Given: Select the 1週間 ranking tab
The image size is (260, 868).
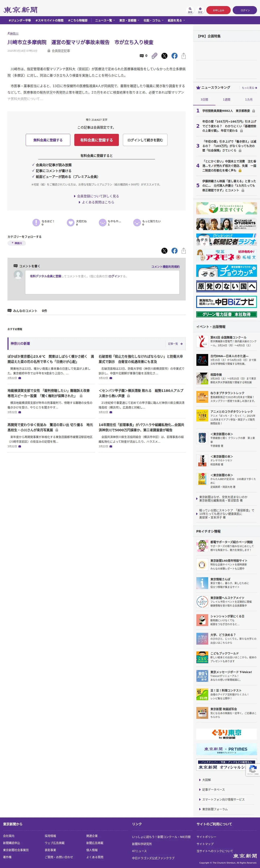Looking at the screenshot, I should click(227, 100).
